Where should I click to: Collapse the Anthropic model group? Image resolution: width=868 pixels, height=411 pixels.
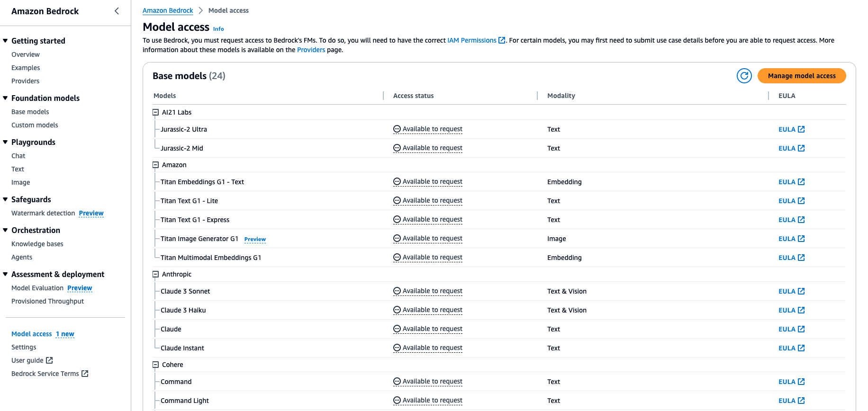coord(155,274)
